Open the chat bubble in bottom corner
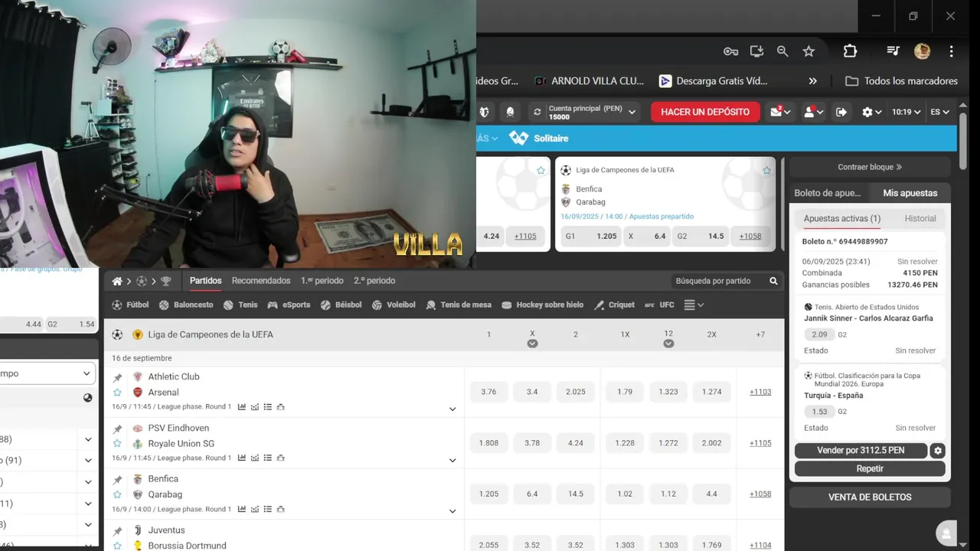 [x=947, y=533]
